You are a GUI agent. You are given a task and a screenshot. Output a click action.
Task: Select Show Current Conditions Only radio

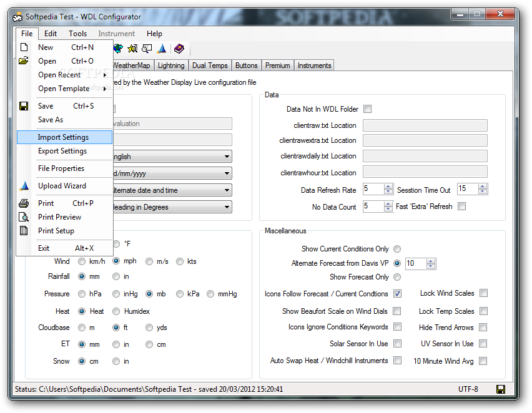pos(397,249)
